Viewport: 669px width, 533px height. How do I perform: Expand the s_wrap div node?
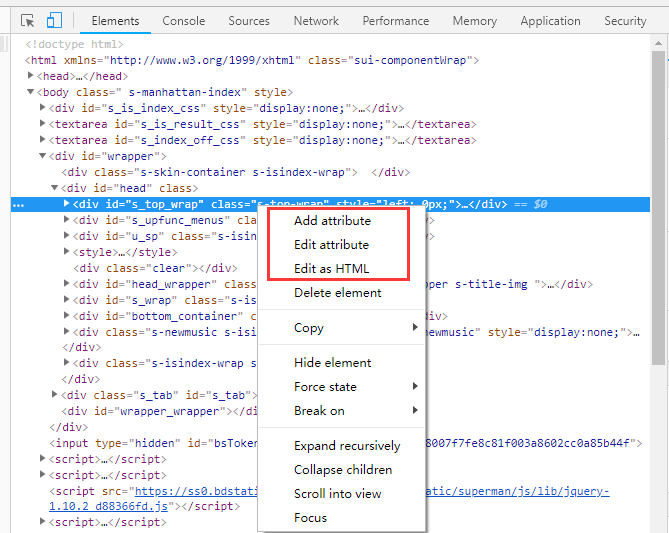pos(66,300)
